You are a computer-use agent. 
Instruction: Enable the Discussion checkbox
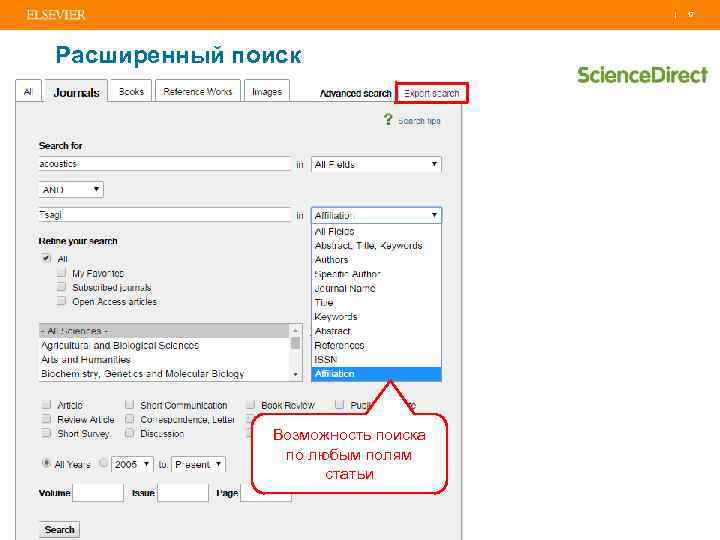(x=129, y=433)
